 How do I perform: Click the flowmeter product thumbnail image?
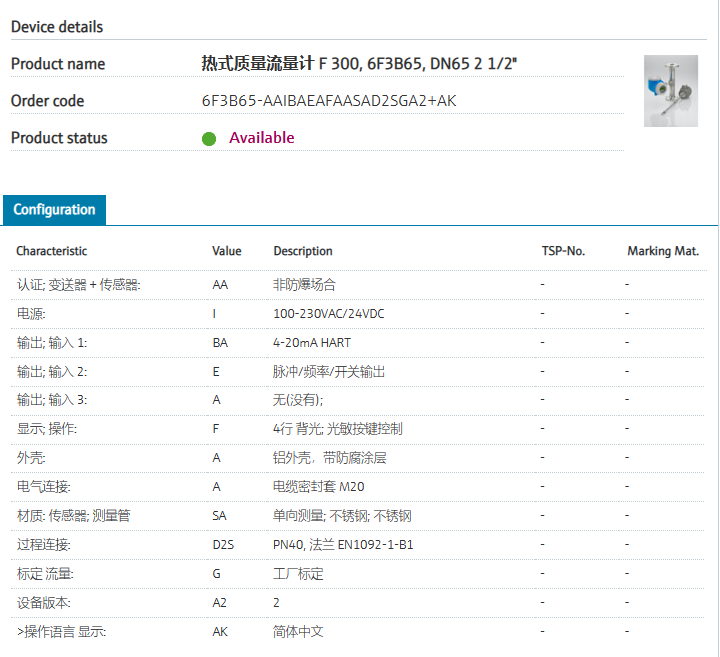(x=670, y=90)
